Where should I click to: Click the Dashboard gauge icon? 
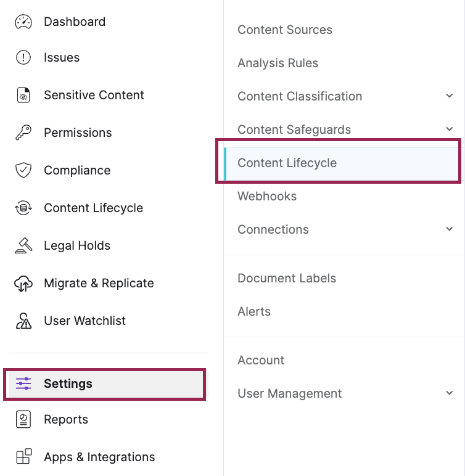point(23,22)
